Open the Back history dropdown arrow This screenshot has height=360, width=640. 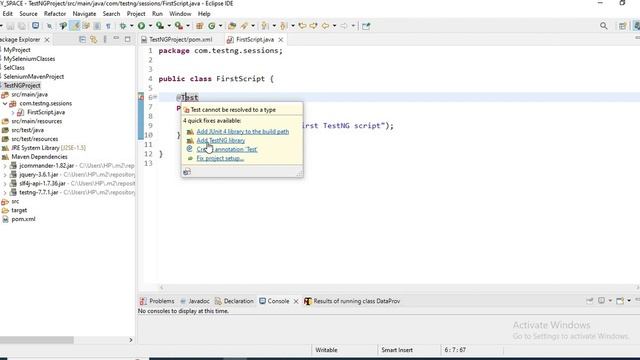[334, 26]
